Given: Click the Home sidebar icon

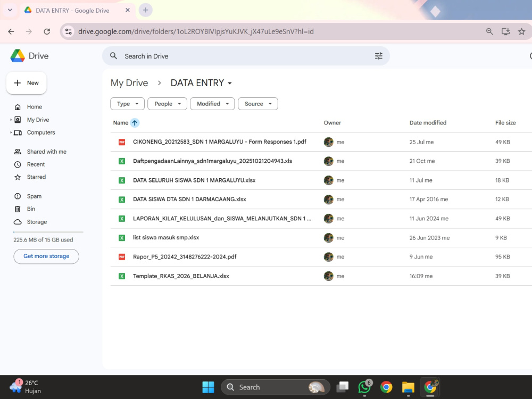Looking at the screenshot, I should pos(18,107).
